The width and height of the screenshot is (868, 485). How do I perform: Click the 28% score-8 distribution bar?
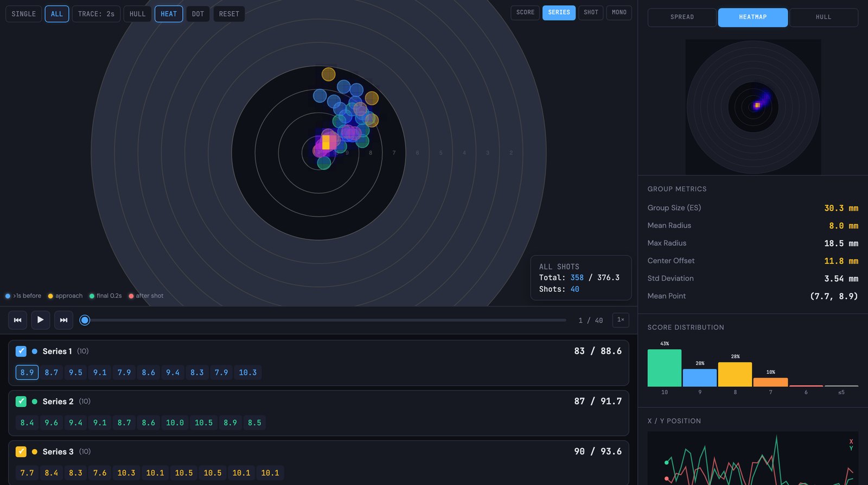735,374
